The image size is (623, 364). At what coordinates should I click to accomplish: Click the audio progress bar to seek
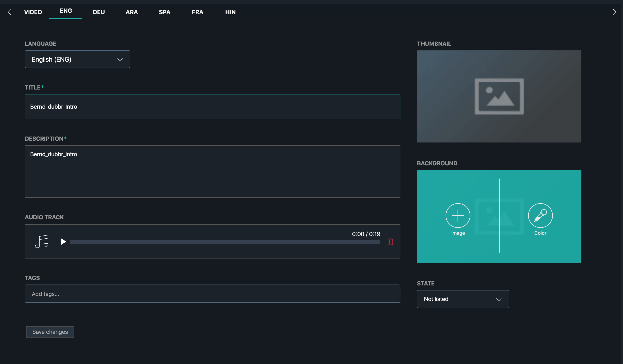pyautogui.click(x=225, y=242)
